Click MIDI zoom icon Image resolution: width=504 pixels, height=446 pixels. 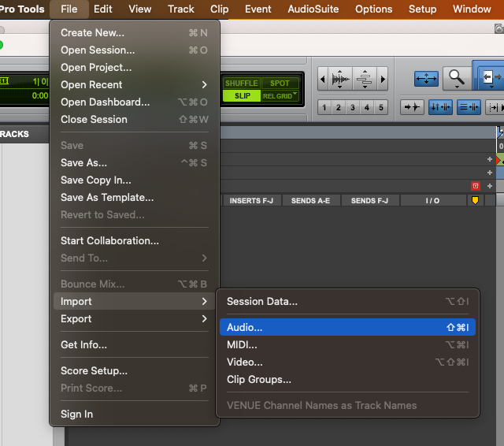[x=365, y=79]
